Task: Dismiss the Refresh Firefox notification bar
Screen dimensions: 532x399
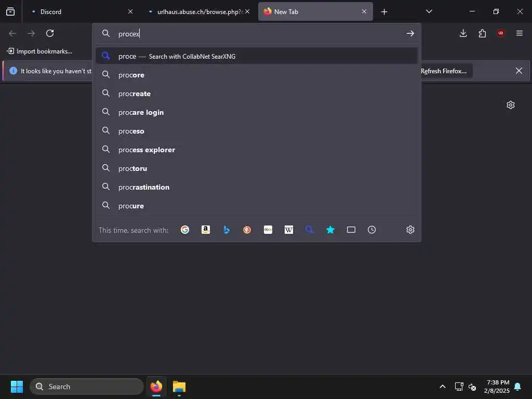Action: (519, 71)
